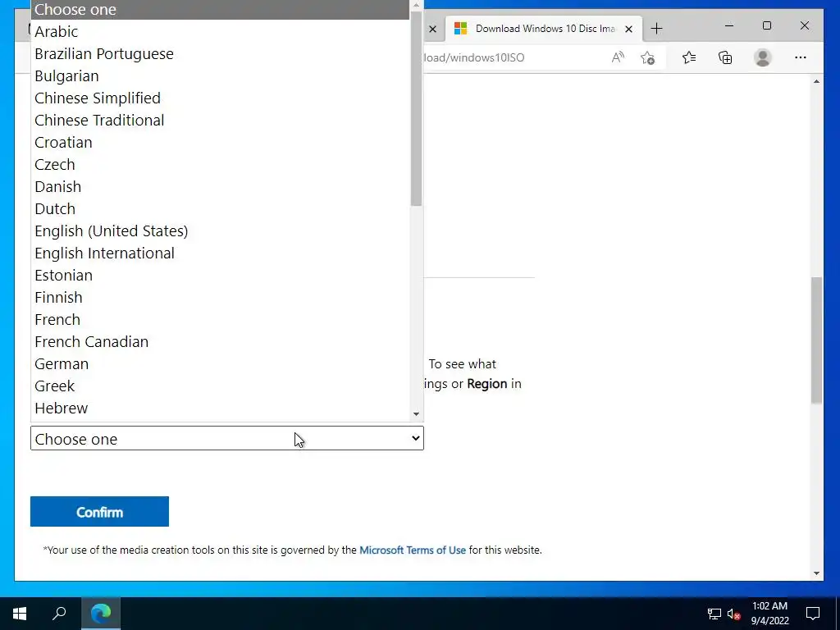Maximize the Edge window
Viewport: 840px width, 630px height.
coord(767,25)
